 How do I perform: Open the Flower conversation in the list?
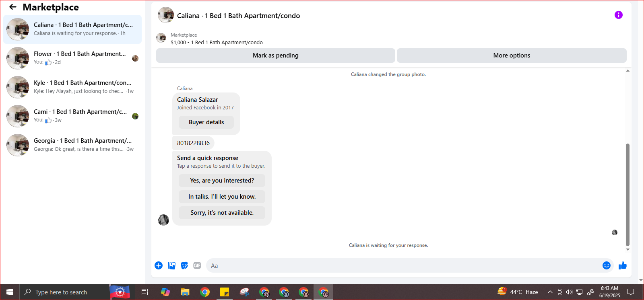tap(72, 58)
